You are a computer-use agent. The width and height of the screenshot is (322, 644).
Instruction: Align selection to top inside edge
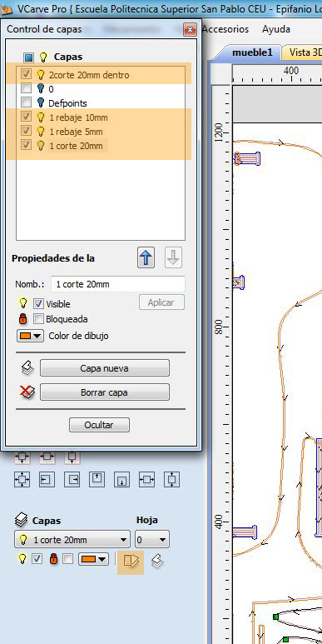point(97,479)
